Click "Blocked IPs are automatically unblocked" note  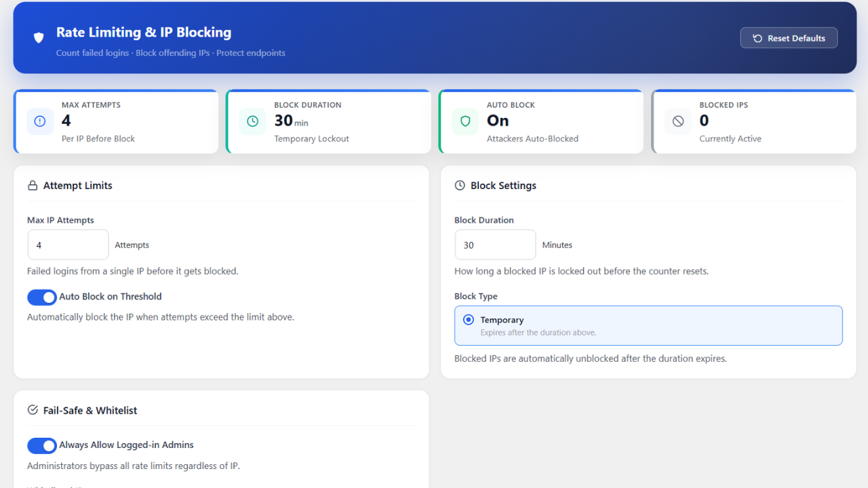591,359
